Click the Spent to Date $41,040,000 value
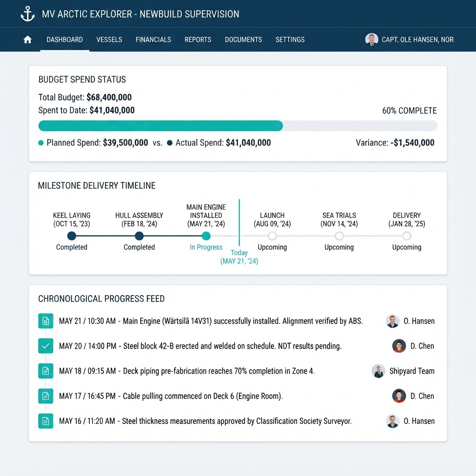This screenshot has height=476, width=476. pyautogui.click(x=112, y=110)
